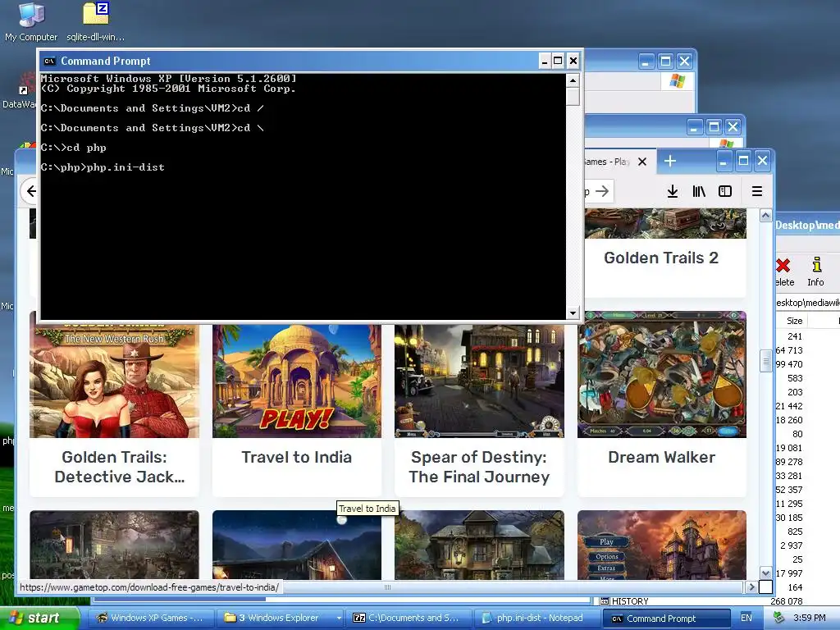This screenshot has height=630, width=840.
Task: Open Travel to India title link
Action: (x=297, y=457)
